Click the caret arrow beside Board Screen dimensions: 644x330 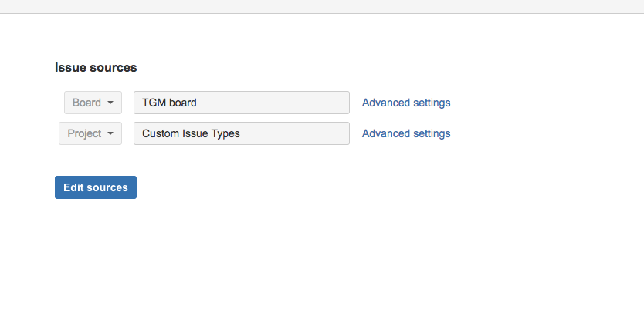(x=110, y=103)
